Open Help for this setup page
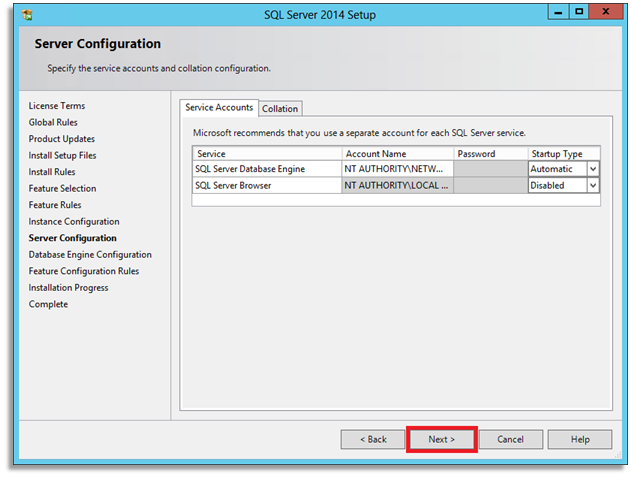 point(579,439)
